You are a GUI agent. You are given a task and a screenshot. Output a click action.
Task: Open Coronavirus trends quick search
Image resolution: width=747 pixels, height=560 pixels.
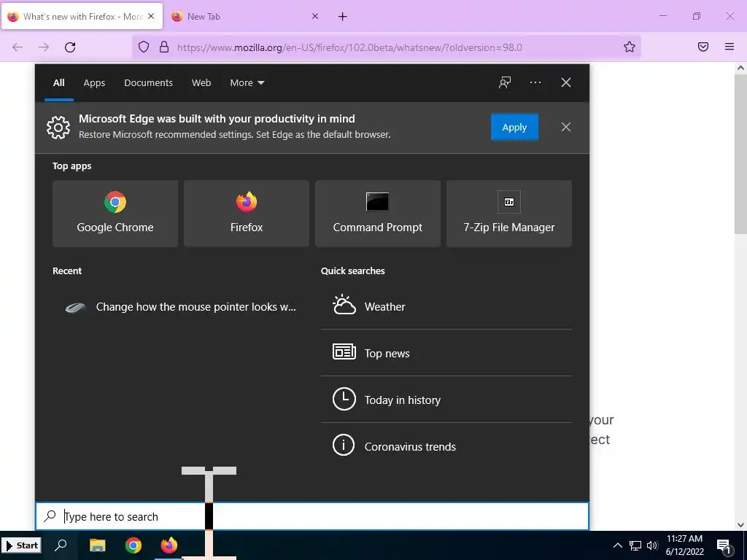click(x=446, y=446)
